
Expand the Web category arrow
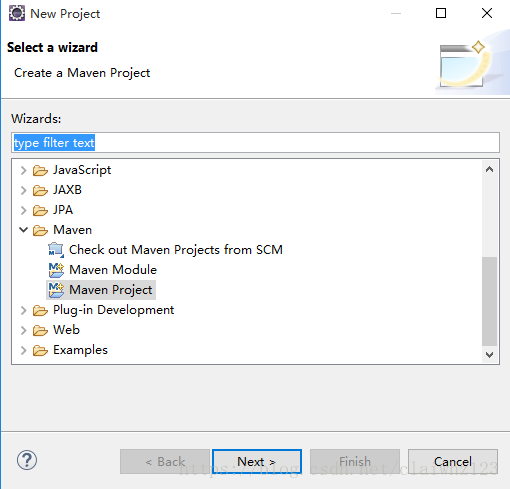23,330
